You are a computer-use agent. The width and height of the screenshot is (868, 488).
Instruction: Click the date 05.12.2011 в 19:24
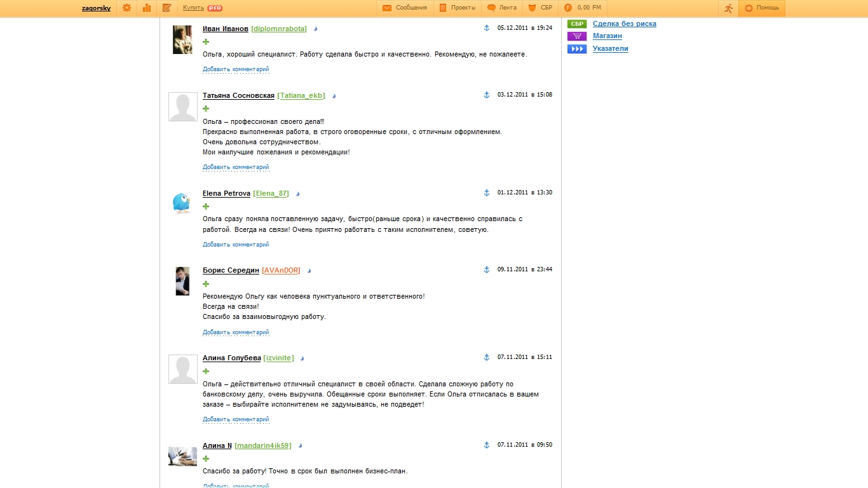[x=525, y=28]
